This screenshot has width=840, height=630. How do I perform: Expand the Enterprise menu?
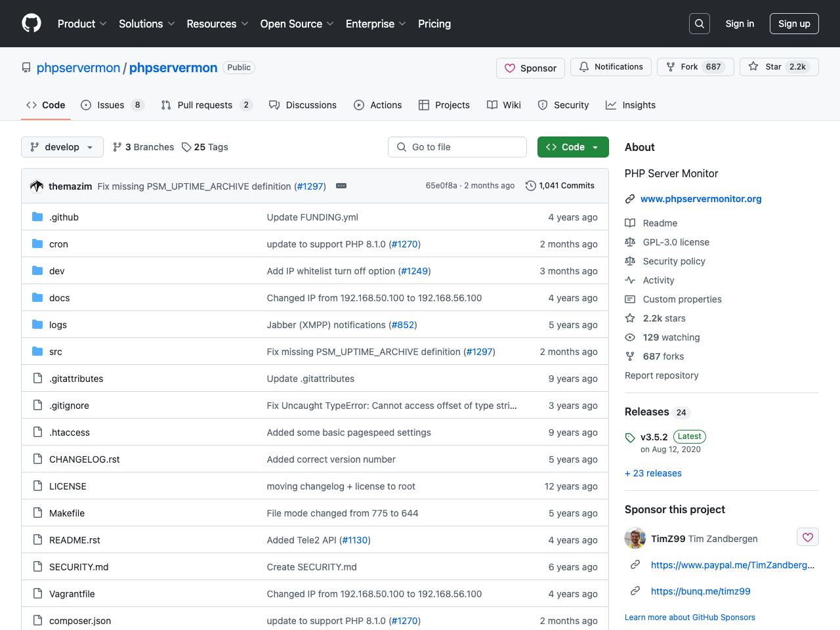pos(376,24)
